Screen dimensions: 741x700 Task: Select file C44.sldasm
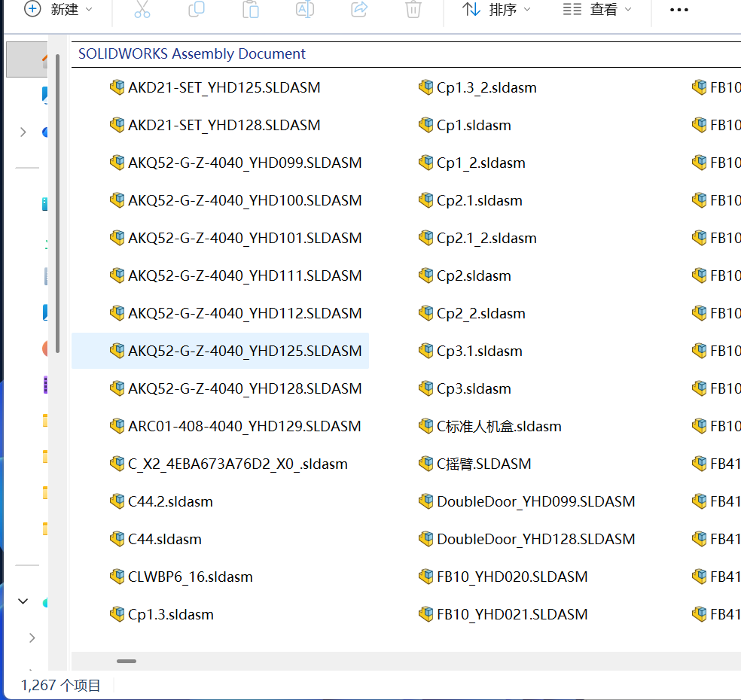coord(155,539)
